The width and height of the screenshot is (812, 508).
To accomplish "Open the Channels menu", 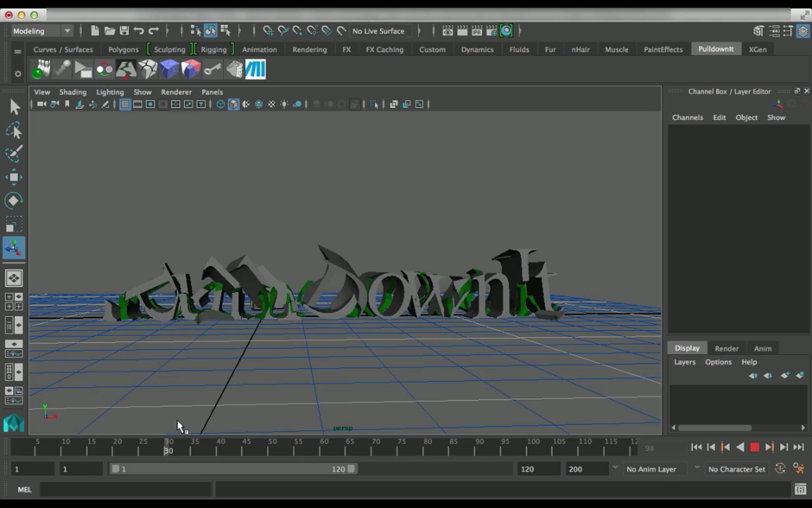I will (x=687, y=118).
